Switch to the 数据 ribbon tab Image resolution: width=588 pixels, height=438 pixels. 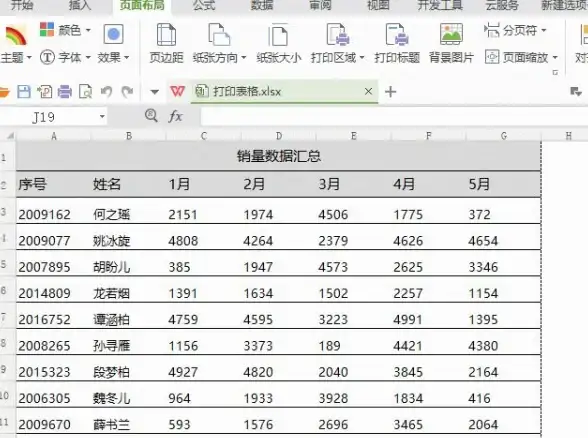tap(262, 5)
